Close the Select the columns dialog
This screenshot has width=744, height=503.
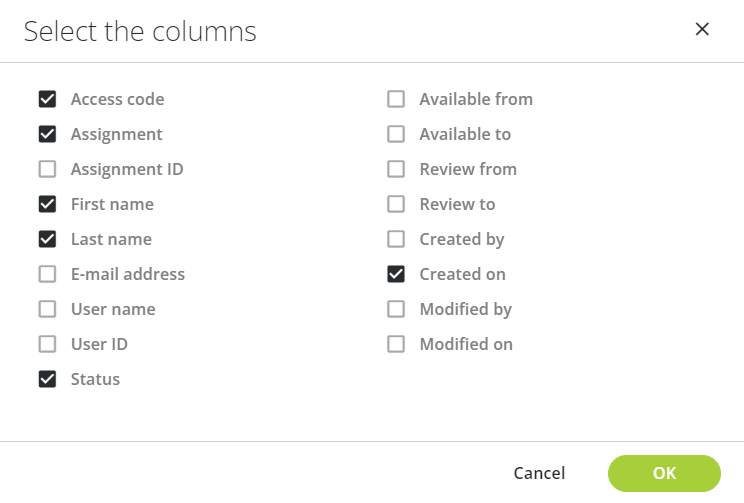click(702, 29)
